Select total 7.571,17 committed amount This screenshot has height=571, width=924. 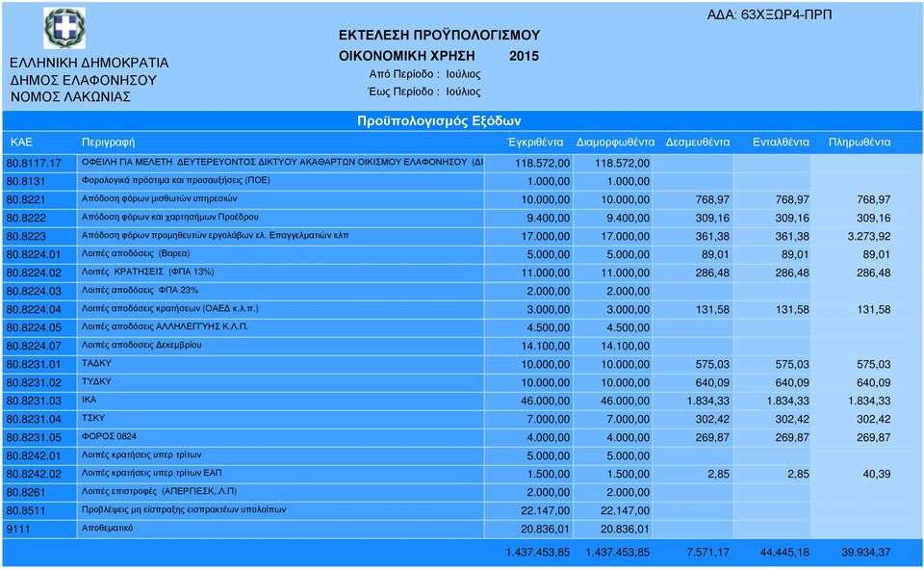[707, 553]
